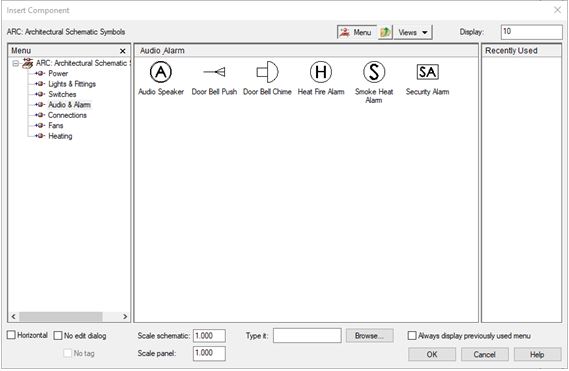Open Help for Insert Component
The width and height of the screenshot is (569, 371).
[537, 354]
